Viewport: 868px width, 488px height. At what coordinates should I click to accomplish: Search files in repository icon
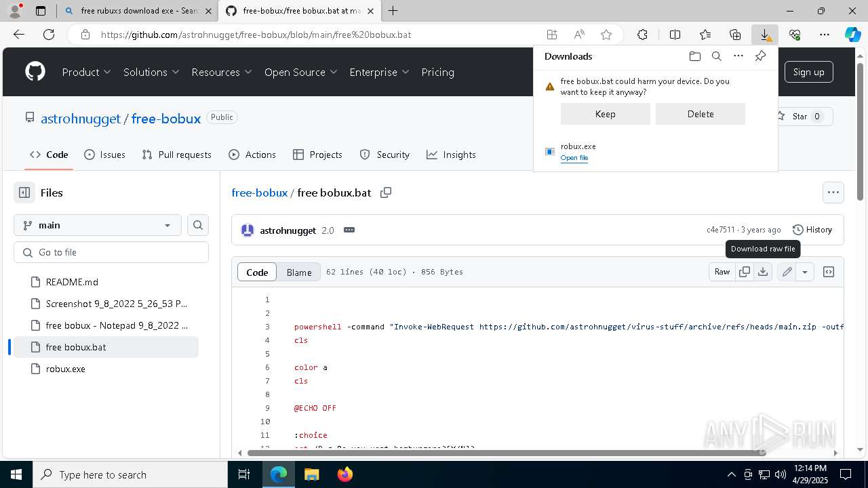coord(198,225)
